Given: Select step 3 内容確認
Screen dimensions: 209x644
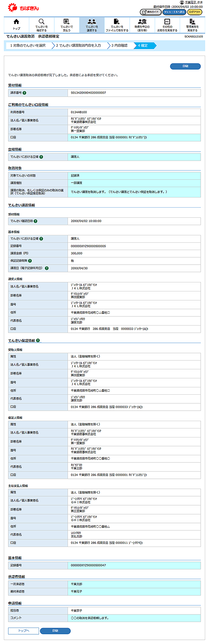Looking at the screenshot, I should click(119, 46).
